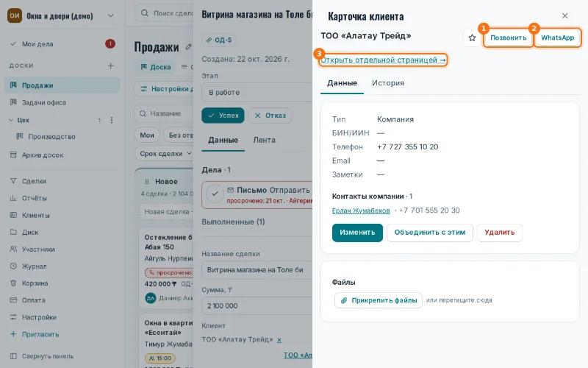Close the Карточка клиента panel
The width and height of the screenshot is (588, 368).
click(564, 15)
